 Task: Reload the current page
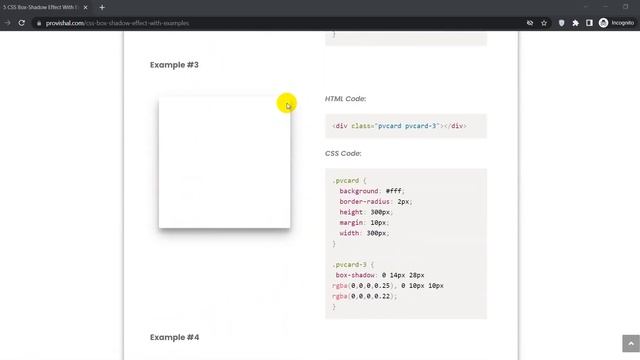[22, 23]
